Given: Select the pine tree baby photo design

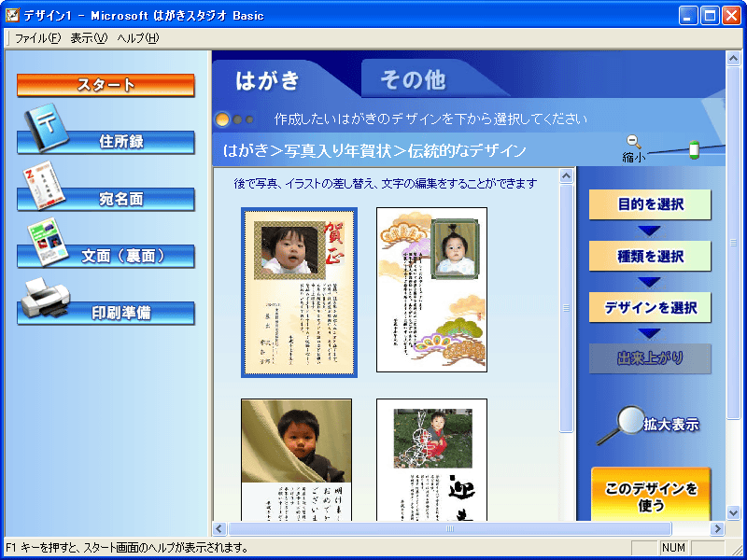Looking at the screenshot, I should pyautogui.click(x=431, y=289).
